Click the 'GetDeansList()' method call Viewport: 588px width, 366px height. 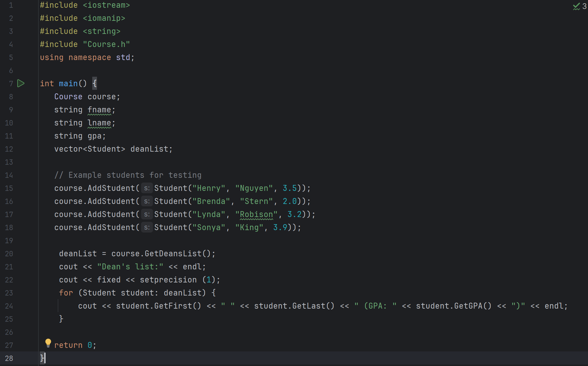coord(178,254)
